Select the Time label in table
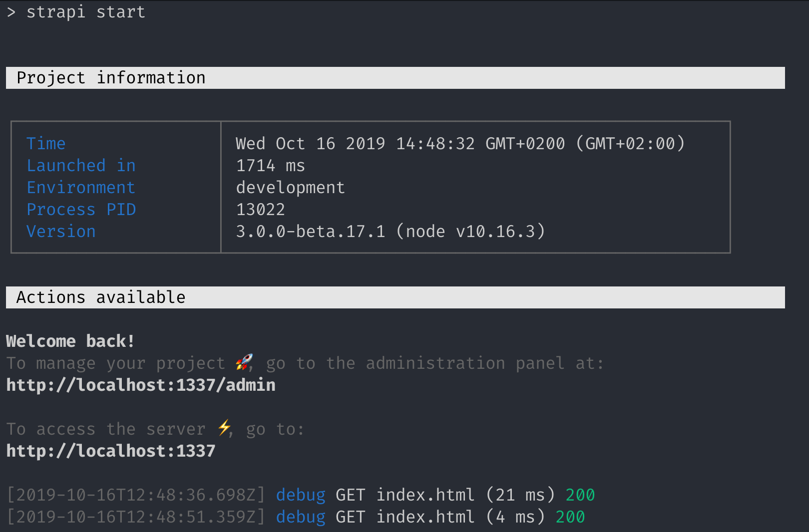Image resolution: width=809 pixels, height=532 pixels. [x=46, y=144]
